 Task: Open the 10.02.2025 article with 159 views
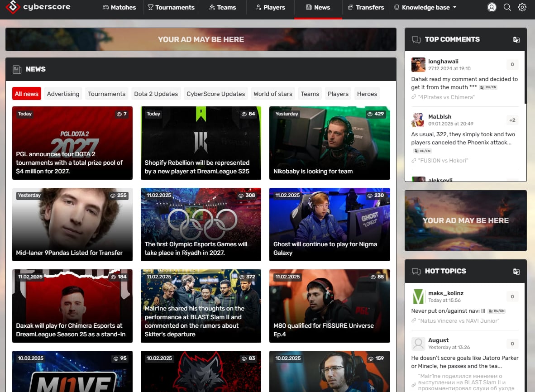(330, 372)
